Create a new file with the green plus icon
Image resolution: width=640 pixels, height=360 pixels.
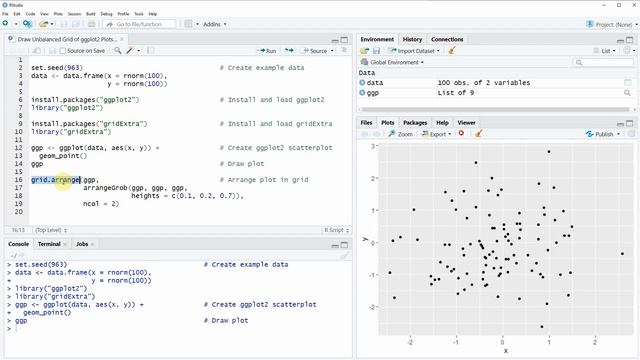pyautogui.click(x=6, y=24)
